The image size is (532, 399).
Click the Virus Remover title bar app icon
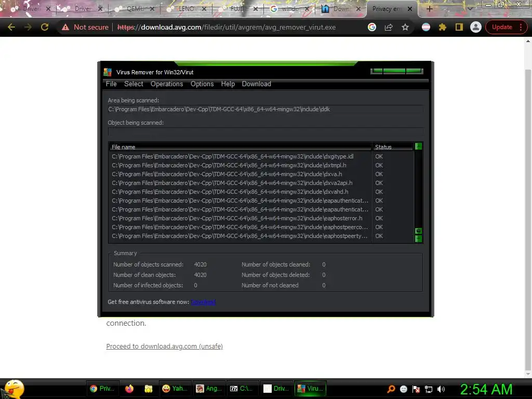point(108,72)
